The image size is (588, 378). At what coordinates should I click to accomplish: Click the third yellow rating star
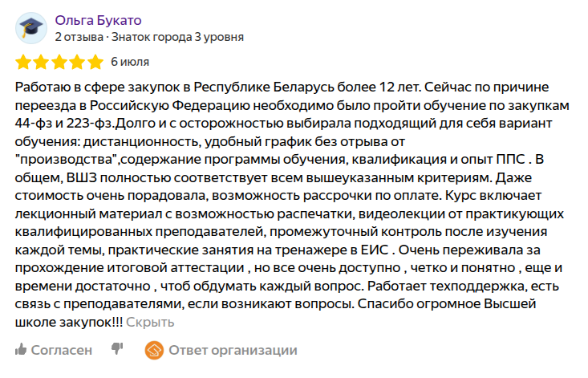pyautogui.click(x=59, y=63)
